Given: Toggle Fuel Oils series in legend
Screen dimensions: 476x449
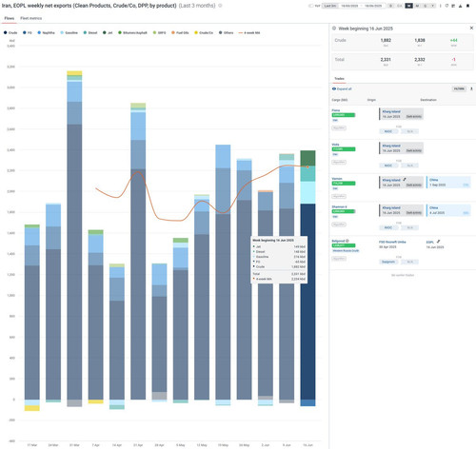Looking at the screenshot, I should 180,32.
